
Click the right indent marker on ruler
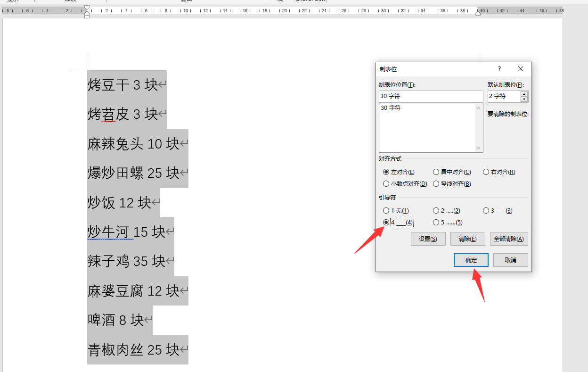(x=478, y=13)
